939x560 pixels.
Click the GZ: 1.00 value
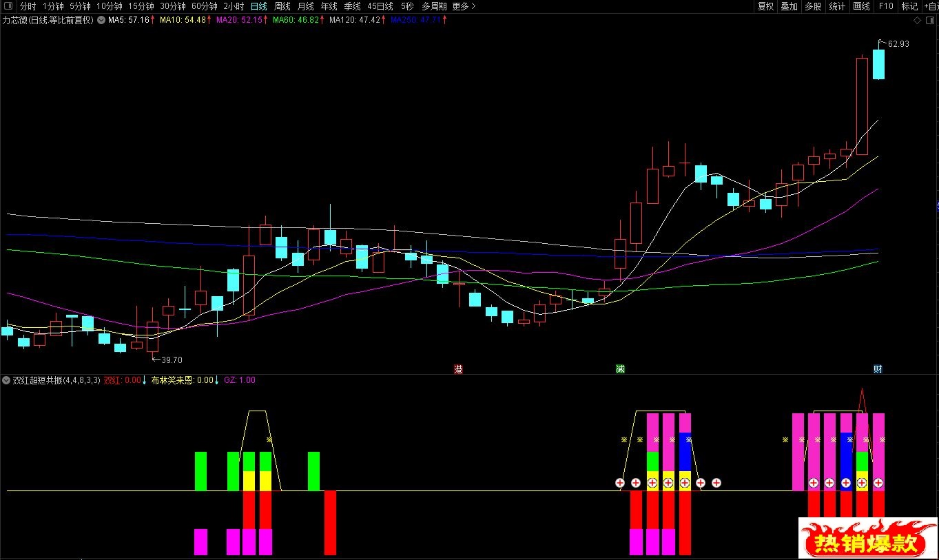coord(240,380)
